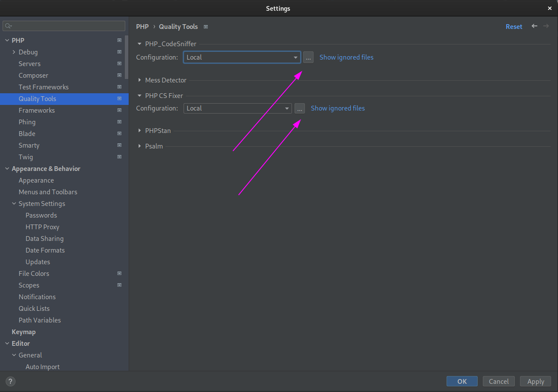
Task: Open Frameworks settings page
Action: tap(37, 110)
